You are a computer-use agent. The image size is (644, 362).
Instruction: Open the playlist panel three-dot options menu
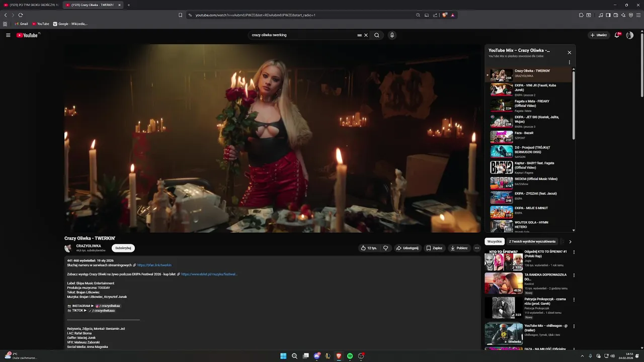pos(570,62)
